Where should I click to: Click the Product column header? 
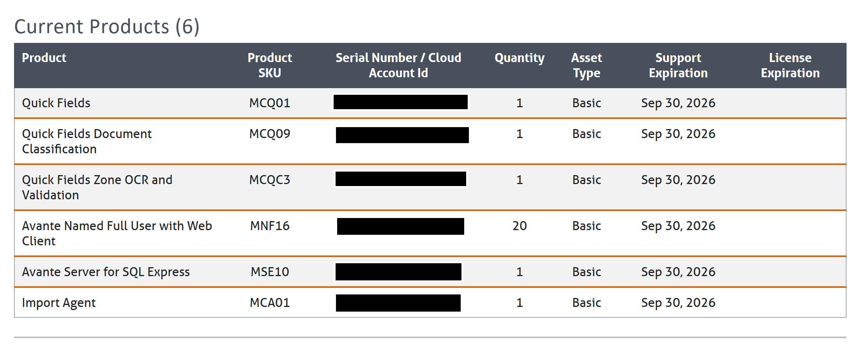tap(44, 58)
